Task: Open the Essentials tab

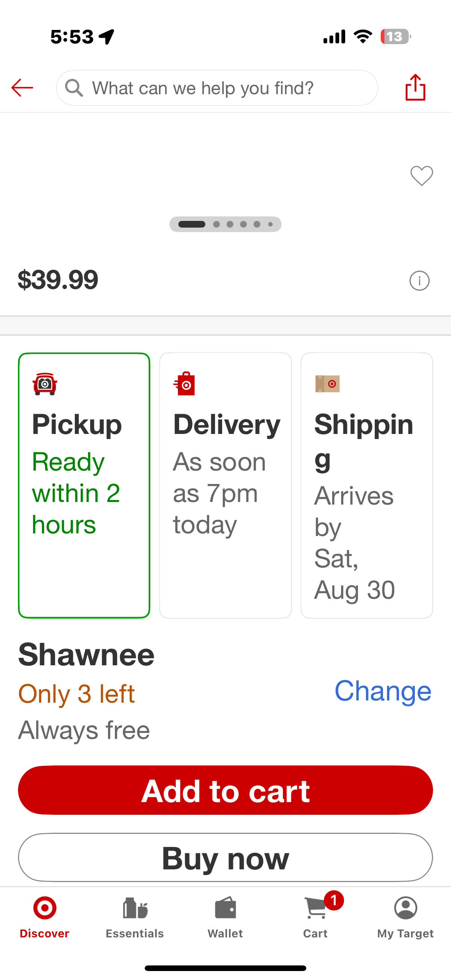Action: tap(135, 918)
